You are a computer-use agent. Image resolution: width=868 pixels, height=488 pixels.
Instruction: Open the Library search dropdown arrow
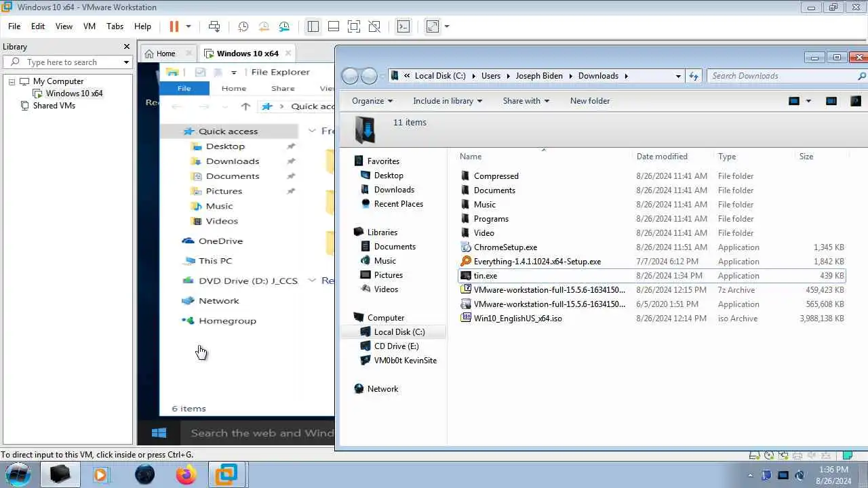coord(126,62)
